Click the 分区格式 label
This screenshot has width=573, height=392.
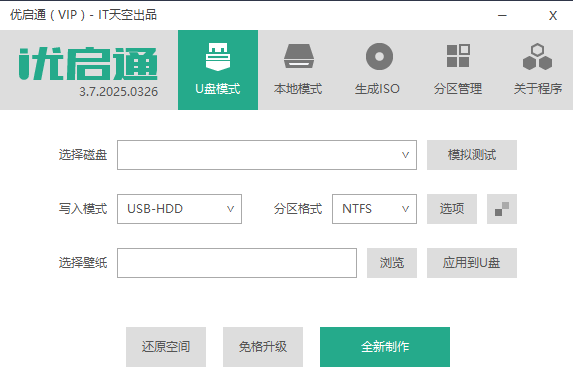coord(298,209)
